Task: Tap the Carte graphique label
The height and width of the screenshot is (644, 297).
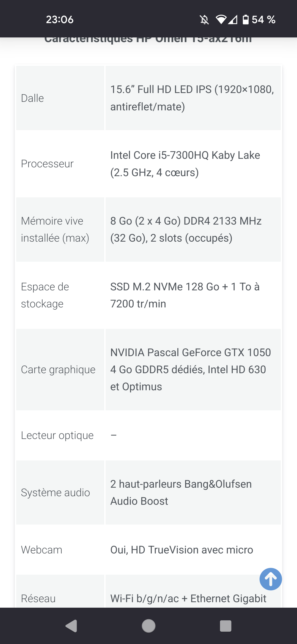Action: click(58, 370)
